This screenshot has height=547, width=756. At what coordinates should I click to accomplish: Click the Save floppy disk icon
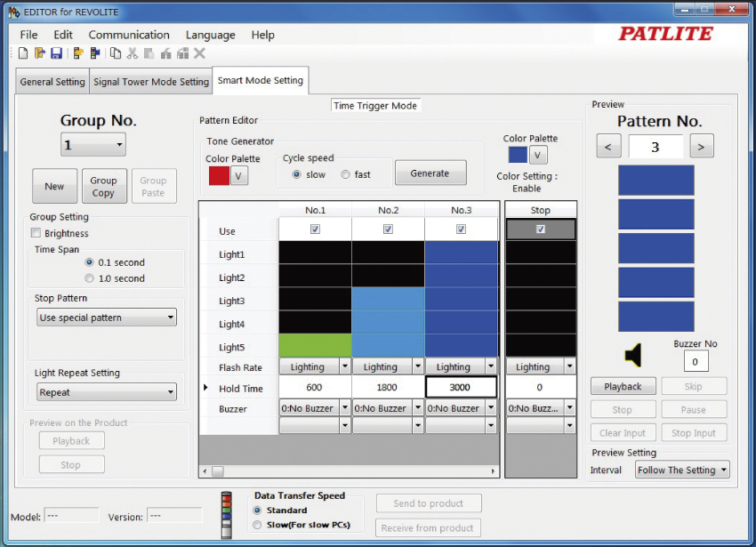(x=56, y=53)
